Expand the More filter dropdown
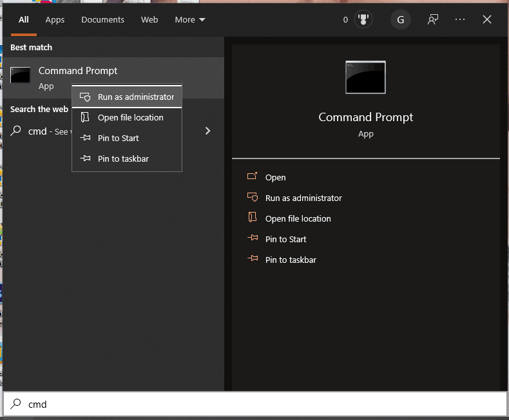Viewport: 509px width, 420px height. (190, 20)
